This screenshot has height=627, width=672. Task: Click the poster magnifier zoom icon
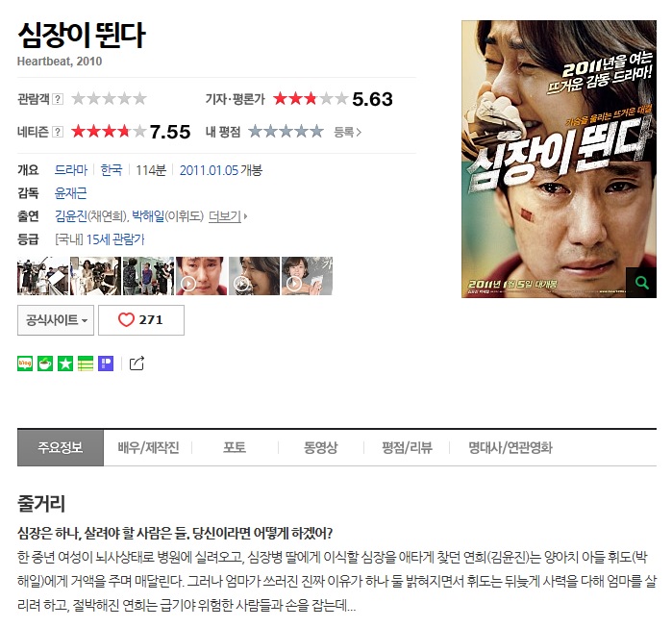click(641, 283)
